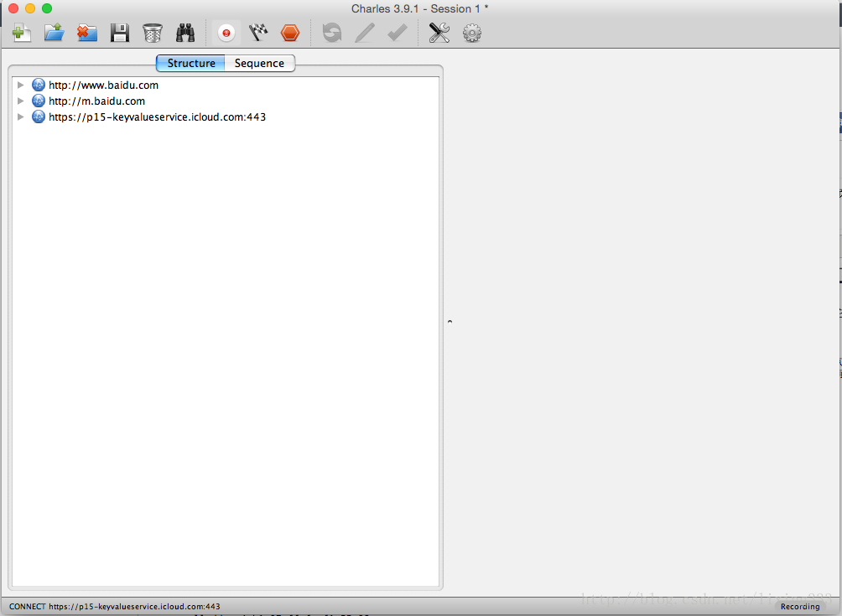The height and width of the screenshot is (616, 842).
Task: Open Find using the binoculars icon
Action: tap(185, 34)
